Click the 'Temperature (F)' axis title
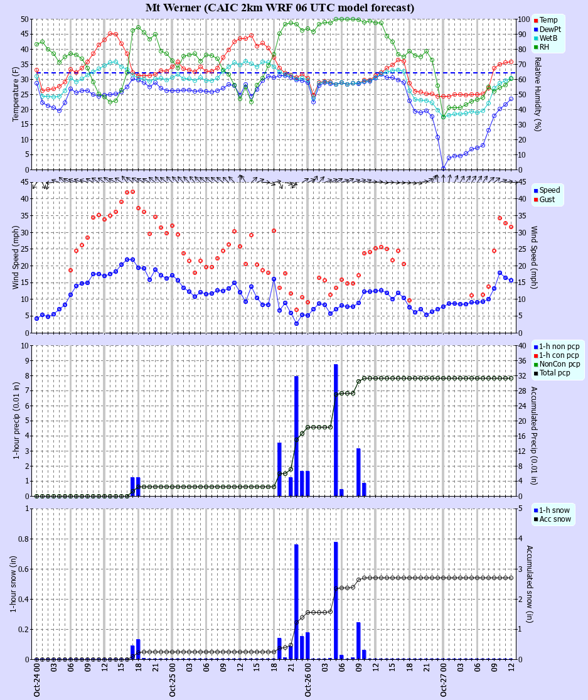Viewport: 588px width, 700px height. tap(16, 94)
